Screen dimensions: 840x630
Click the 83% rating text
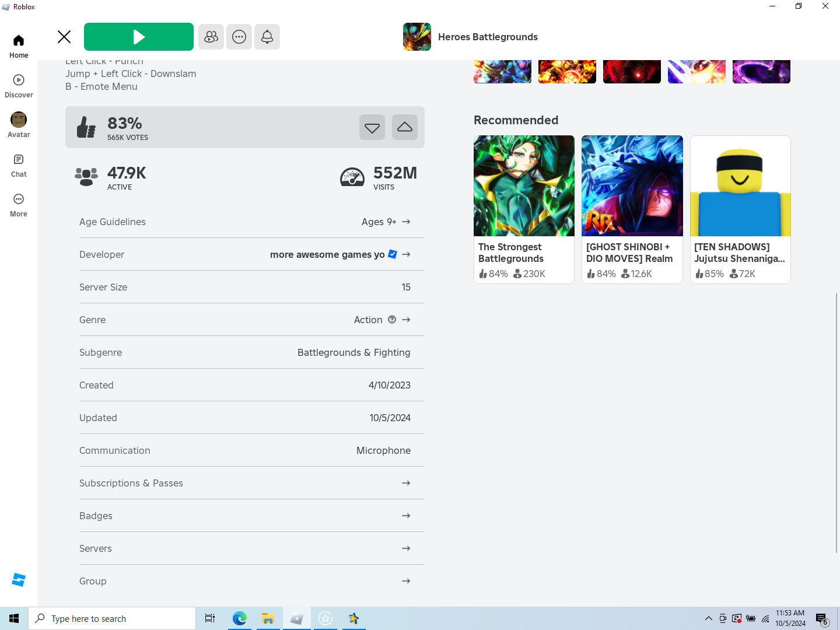125,123
